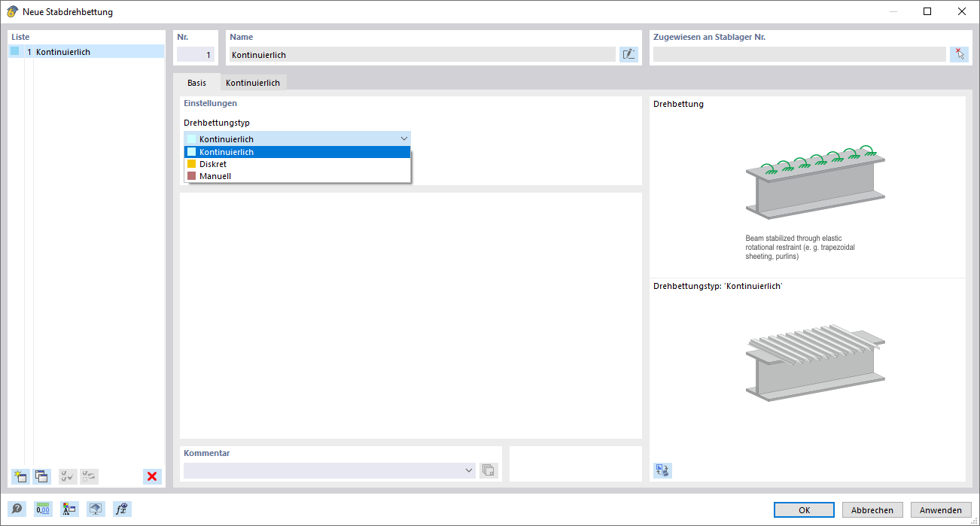The height and width of the screenshot is (526, 980).
Task: Click the Name input field
Action: pyautogui.click(x=422, y=54)
